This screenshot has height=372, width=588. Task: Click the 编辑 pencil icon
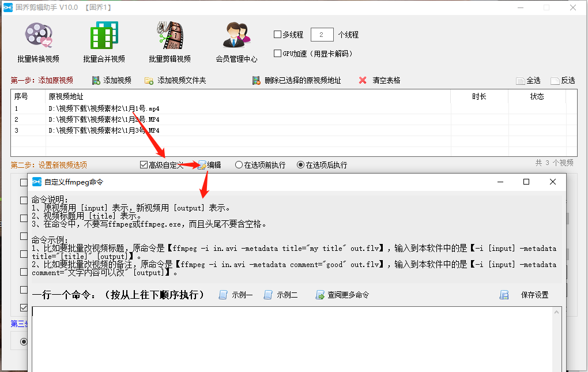(202, 165)
